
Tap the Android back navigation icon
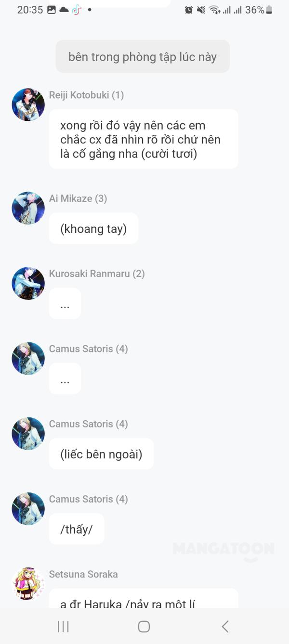[x=225, y=626]
